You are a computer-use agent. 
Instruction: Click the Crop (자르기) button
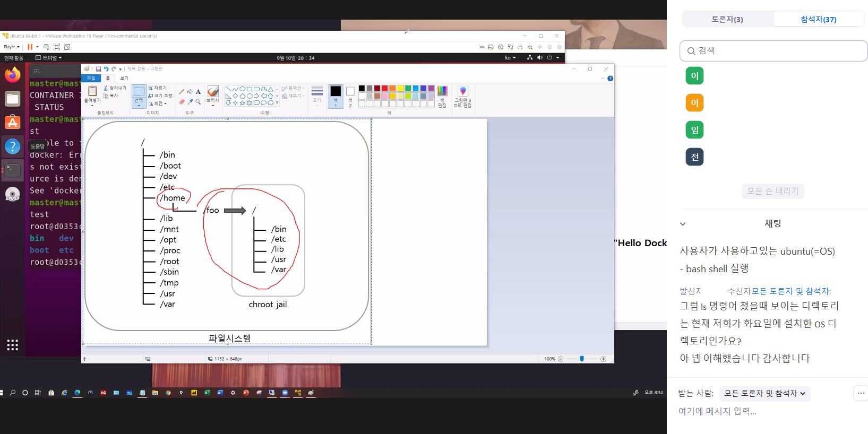coord(158,88)
